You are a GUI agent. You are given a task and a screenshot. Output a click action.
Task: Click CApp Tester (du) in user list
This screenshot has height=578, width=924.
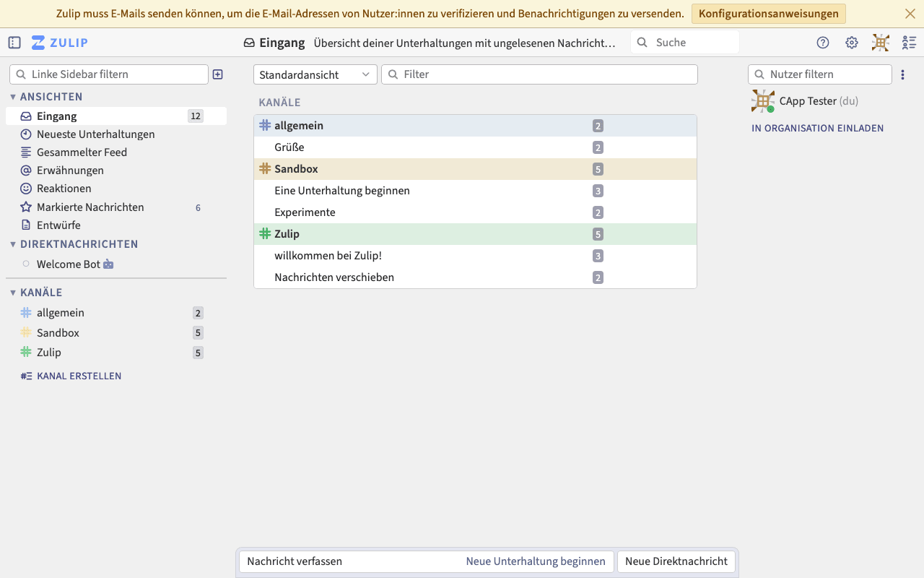pos(819,101)
